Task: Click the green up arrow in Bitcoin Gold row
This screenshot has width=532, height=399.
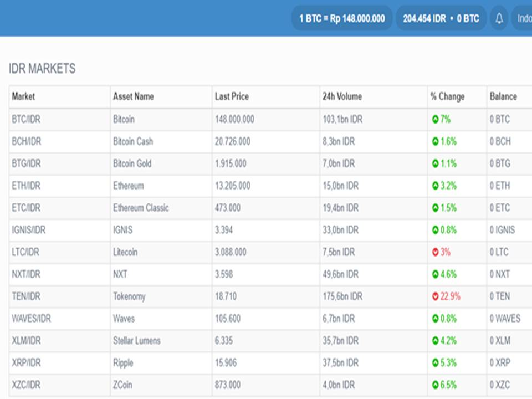Action: pyautogui.click(x=436, y=163)
